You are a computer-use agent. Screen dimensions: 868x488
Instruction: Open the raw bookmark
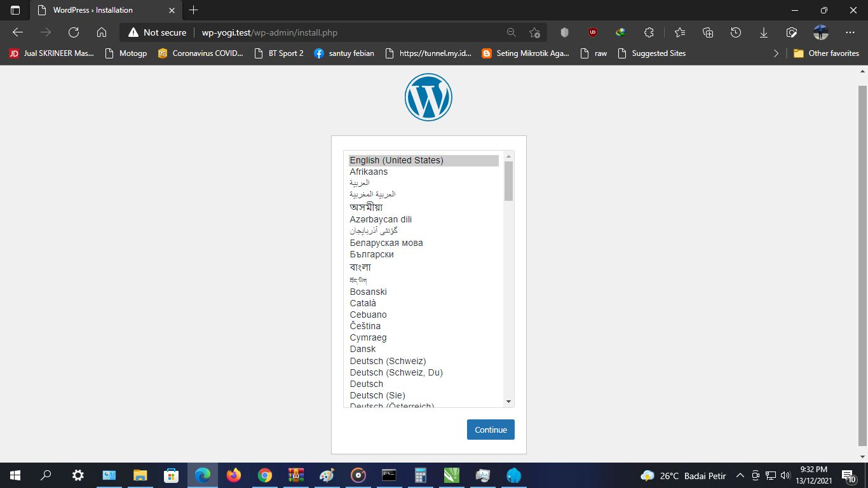tap(593, 53)
